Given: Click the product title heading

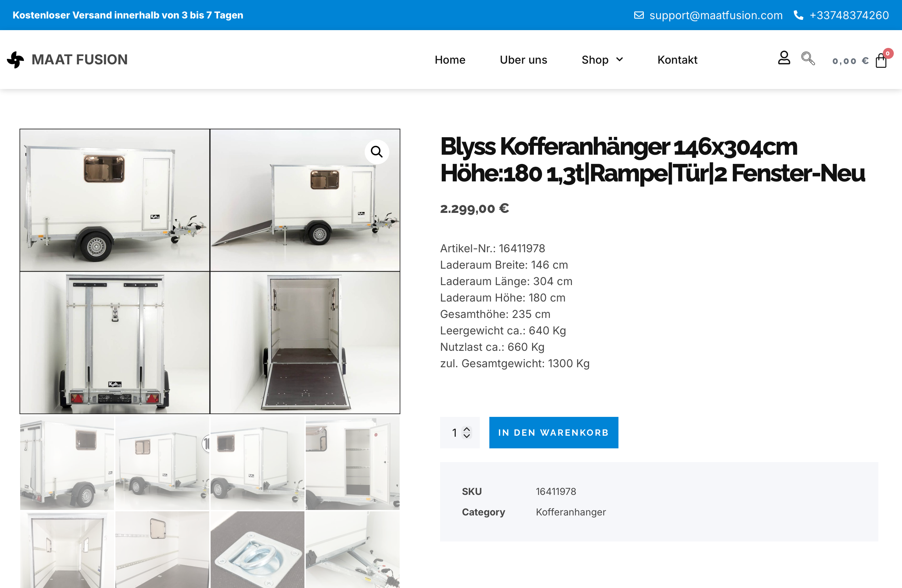Looking at the screenshot, I should pos(653,160).
